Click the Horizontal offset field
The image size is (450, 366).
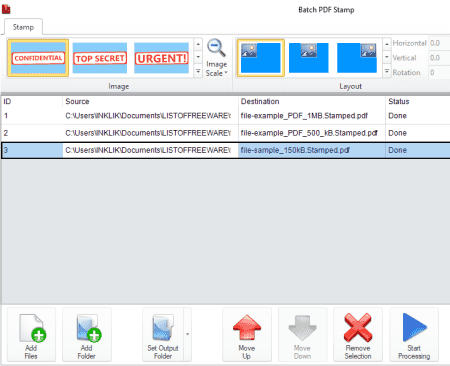[x=439, y=43]
